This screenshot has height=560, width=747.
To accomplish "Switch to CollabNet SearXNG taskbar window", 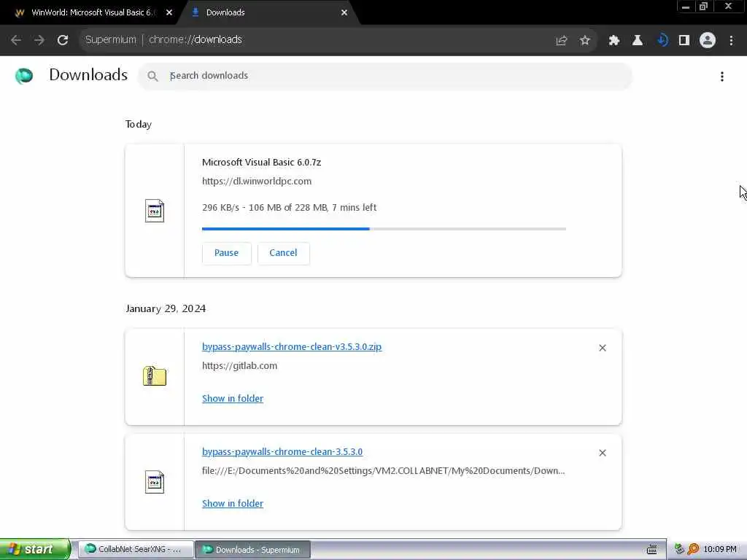I will click(135, 549).
